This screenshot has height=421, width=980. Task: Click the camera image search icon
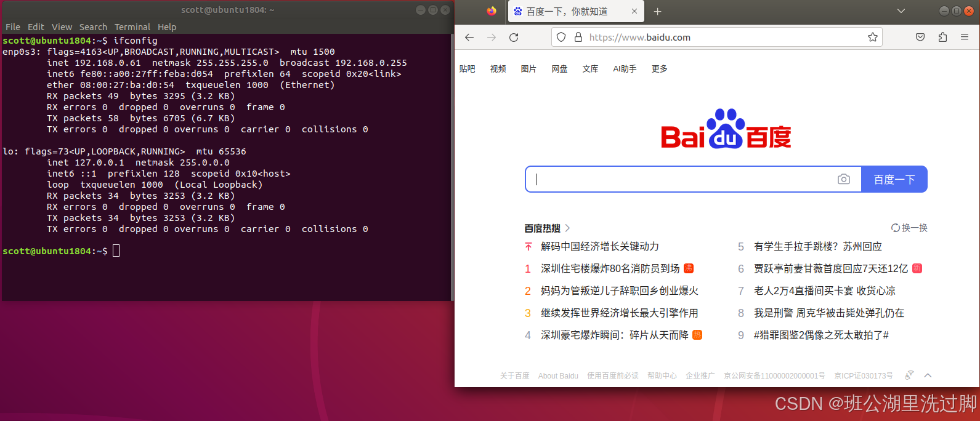844,179
